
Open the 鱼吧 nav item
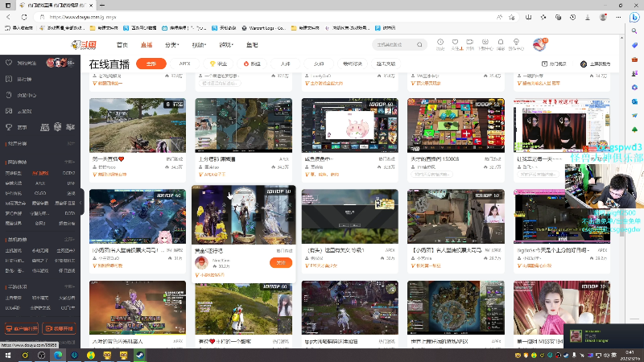252,45
